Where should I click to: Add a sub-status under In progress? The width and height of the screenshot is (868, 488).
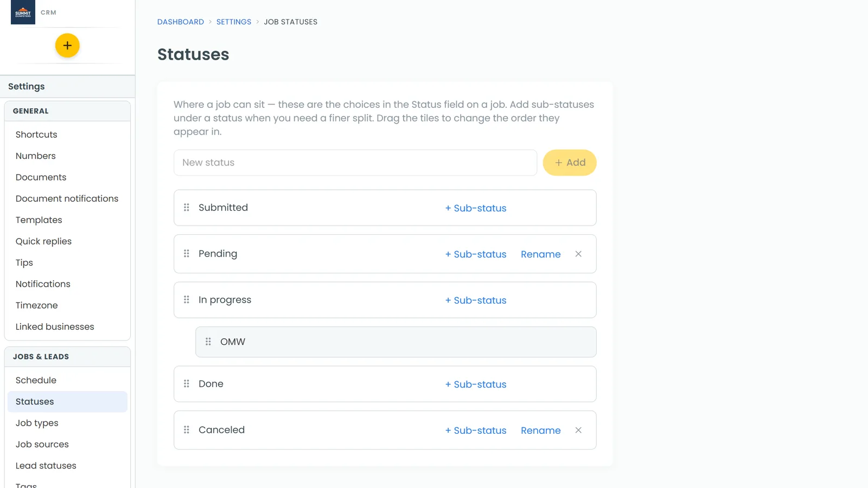pyautogui.click(x=476, y=300)
